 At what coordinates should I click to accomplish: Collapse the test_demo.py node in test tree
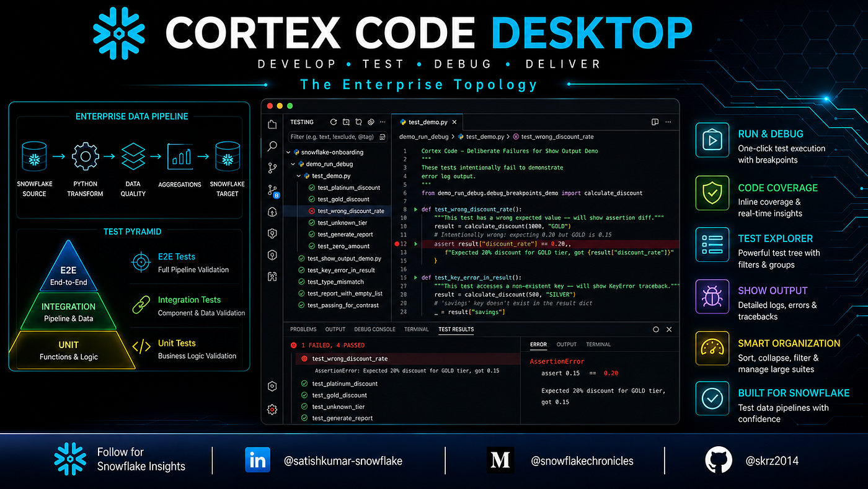pos(298,176)
